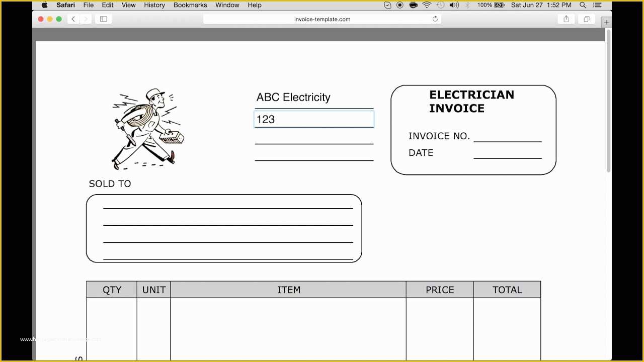The height and width of the screenshot is (362, 644).
Task: Reload the page using the refresh icon
Action: (x=435, y=19)
